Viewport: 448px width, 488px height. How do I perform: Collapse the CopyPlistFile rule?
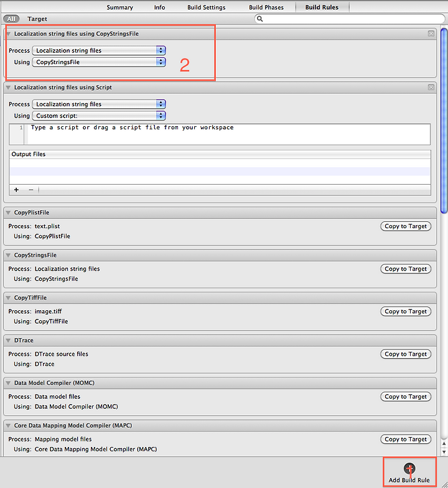click(x=9, y=213)
